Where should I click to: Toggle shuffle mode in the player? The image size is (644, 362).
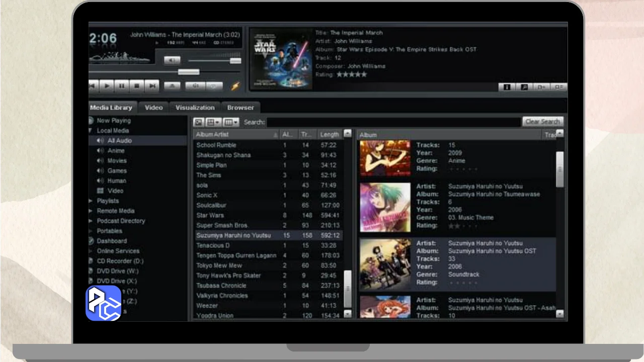[x=195, y=86]
